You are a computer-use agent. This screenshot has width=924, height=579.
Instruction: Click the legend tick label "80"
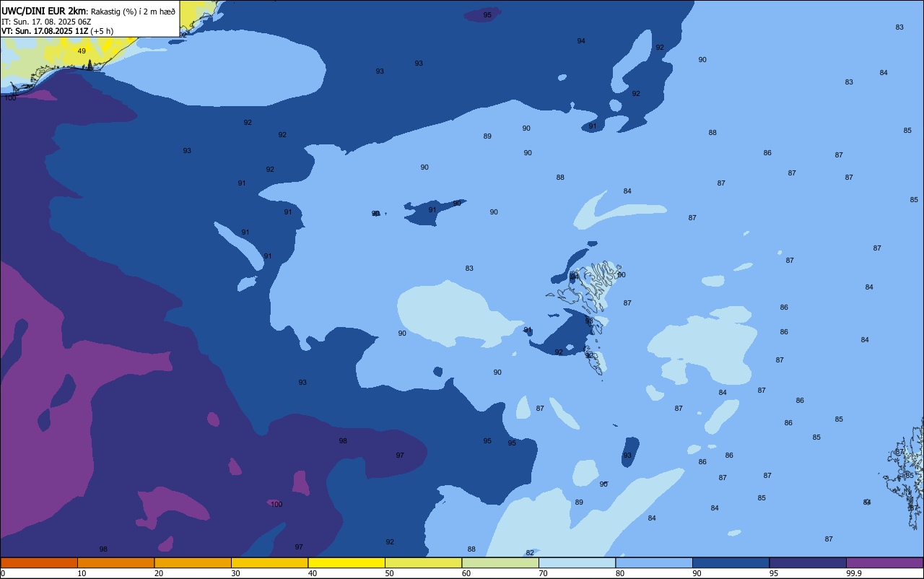(x=620, y=573)
